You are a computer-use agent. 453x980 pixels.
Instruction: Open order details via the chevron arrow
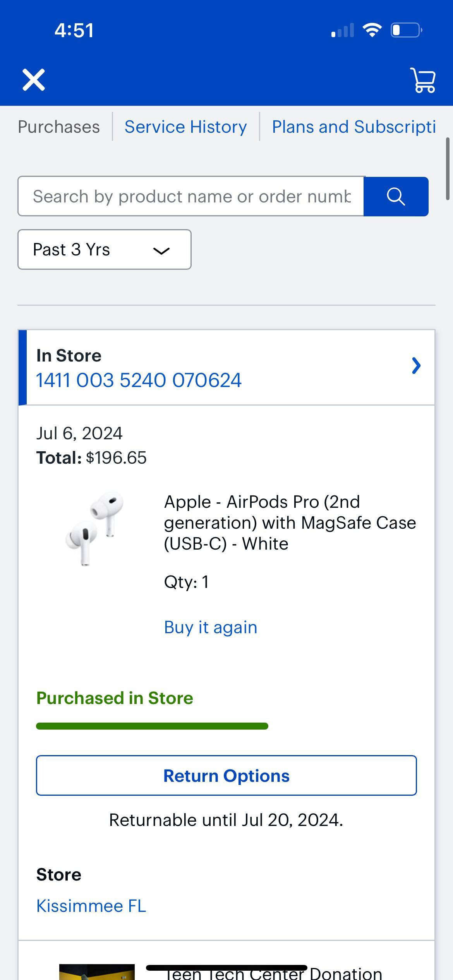pyautogui.click(x=416, y=365)
